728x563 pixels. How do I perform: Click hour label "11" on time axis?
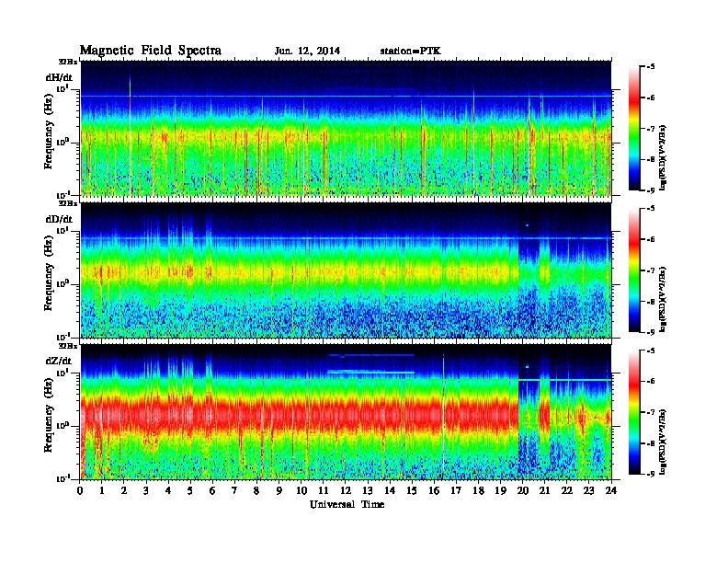[x=324, y=490]
